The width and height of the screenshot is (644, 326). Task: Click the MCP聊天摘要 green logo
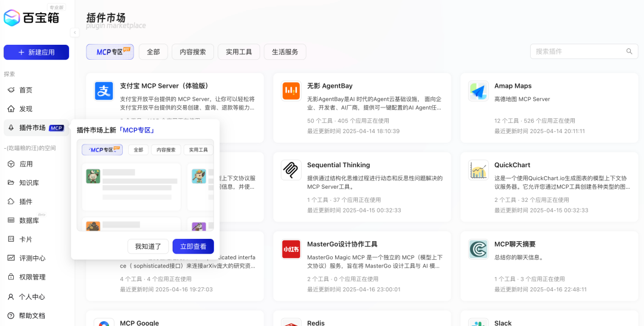coord(478,249)
